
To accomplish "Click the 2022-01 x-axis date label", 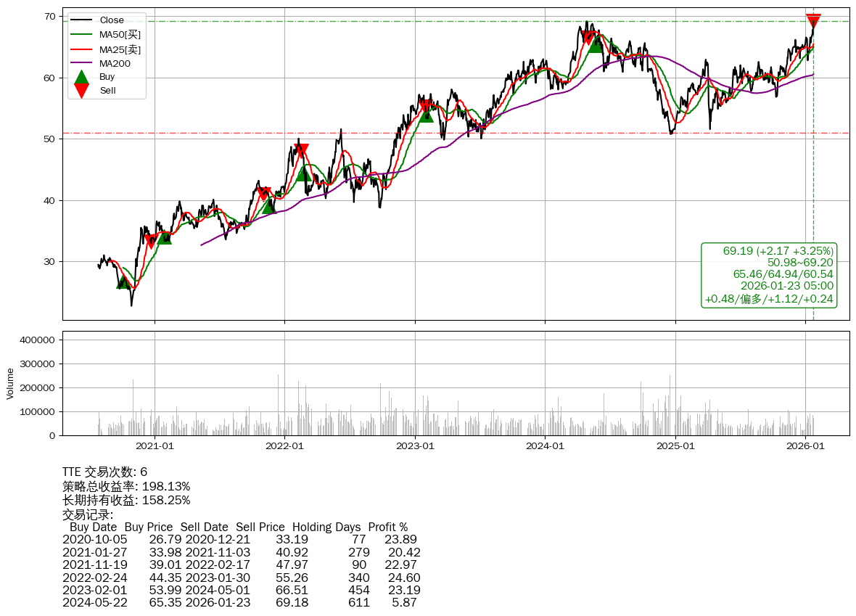I will click(284, 446).
